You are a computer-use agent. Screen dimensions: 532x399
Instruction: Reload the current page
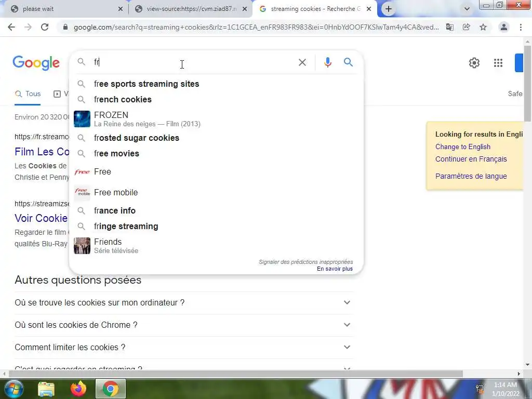pos(45,27)
